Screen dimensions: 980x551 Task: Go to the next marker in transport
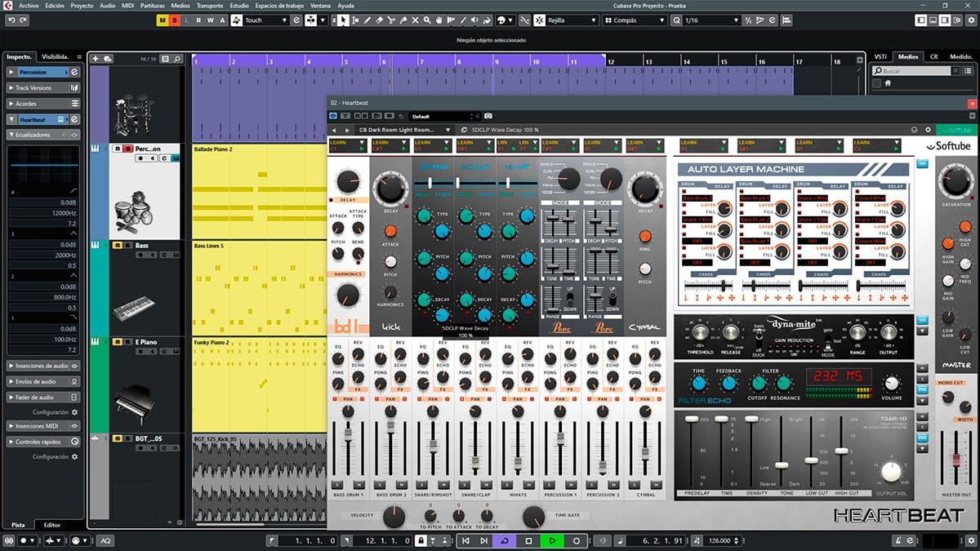pyautogui.click(x=486, y=540)
